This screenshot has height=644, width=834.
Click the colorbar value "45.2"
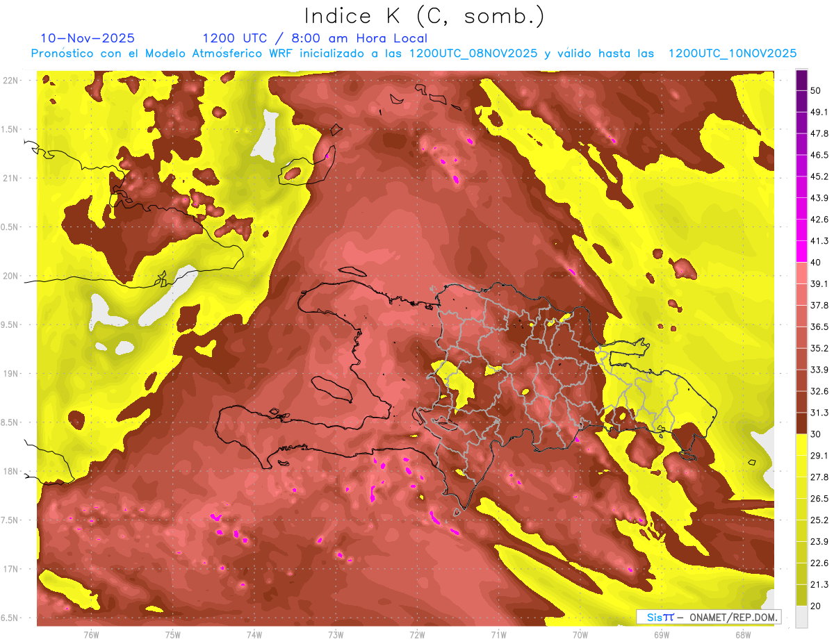pos(819,176)
